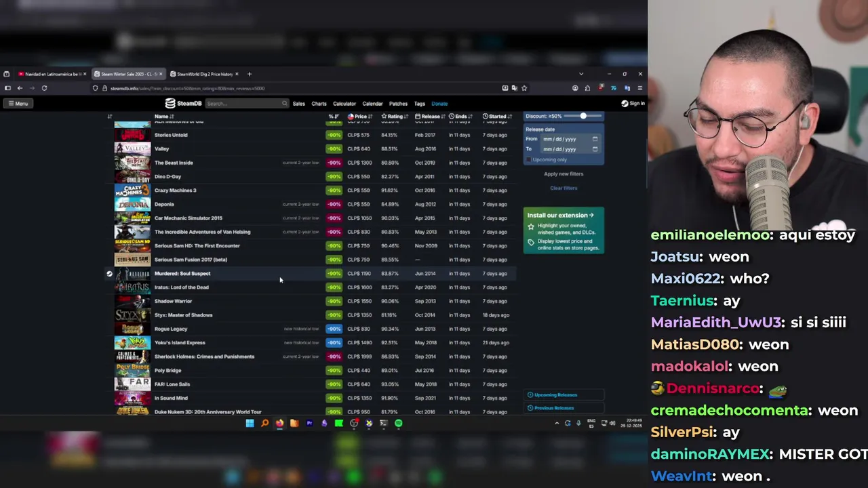This screenshot has height=488, width=868.
Task: Switch to SteamWorld Dig 2 Price history tab
Action: pos(205,74)
